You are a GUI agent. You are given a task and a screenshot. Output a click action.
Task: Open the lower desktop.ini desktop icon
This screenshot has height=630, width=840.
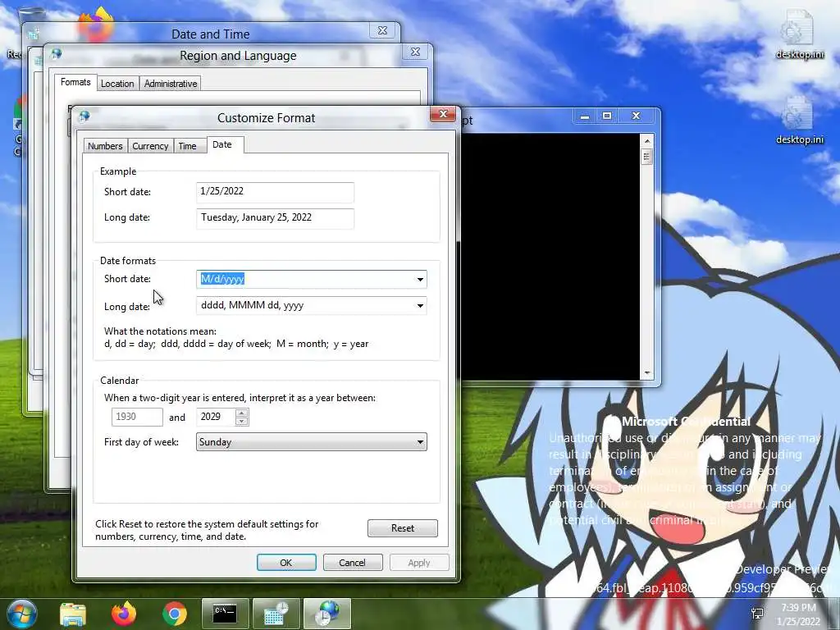click(799, 121)
